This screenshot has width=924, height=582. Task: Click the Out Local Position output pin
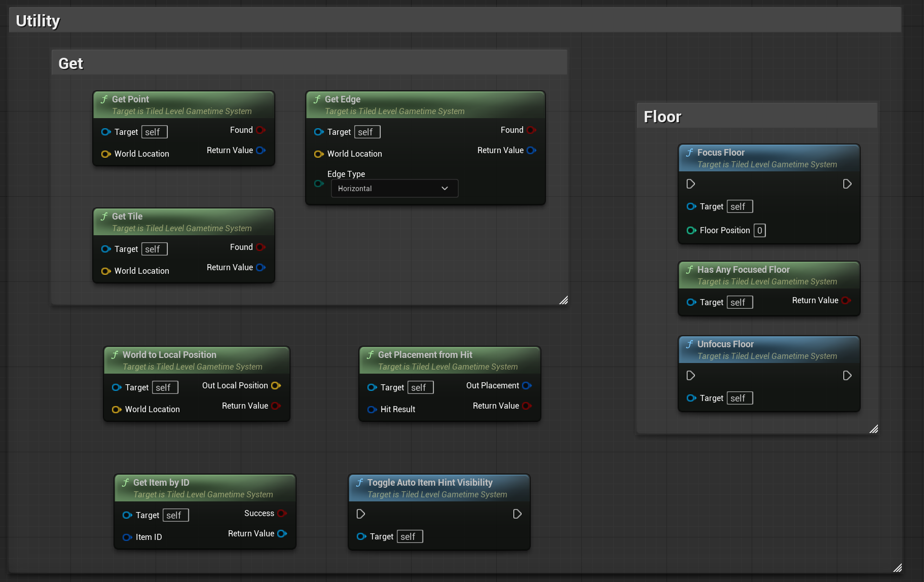pos(276,386)
